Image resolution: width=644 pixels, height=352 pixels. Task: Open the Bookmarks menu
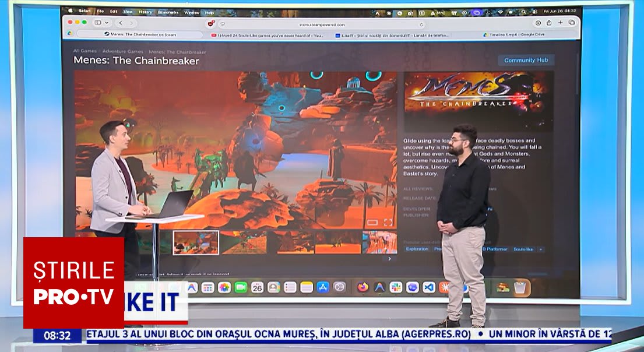coord(168,13)
